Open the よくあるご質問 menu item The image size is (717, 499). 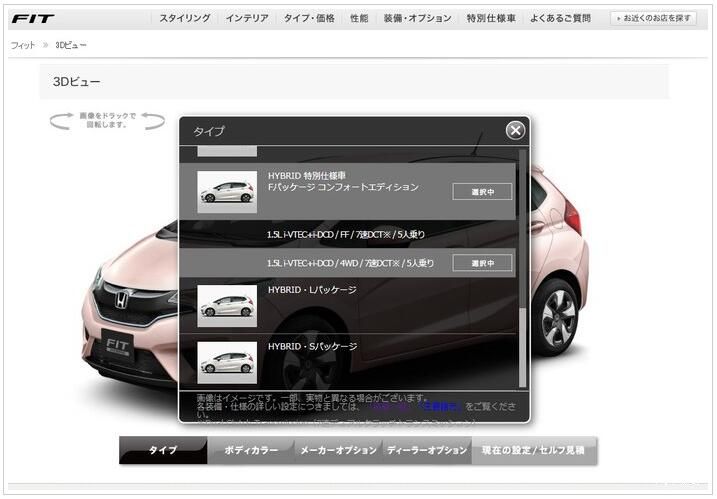(x=561, y=18)
